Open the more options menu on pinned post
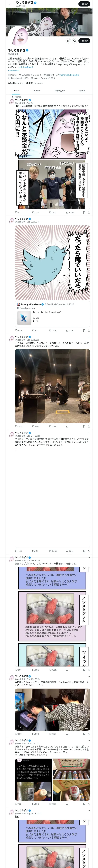Viewport: 98px width, 868px height. coord(89,100)
